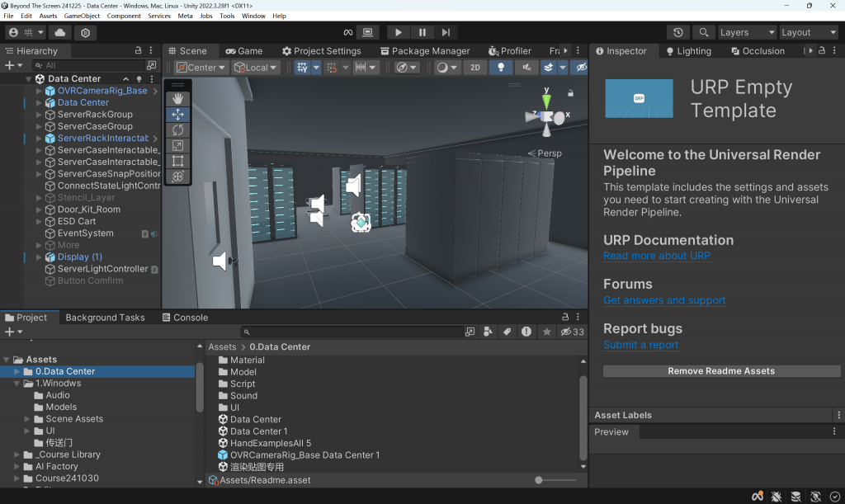Select the Move tool in Scene
The width and height of the screenshot is (845, 504).
point(178,114)
